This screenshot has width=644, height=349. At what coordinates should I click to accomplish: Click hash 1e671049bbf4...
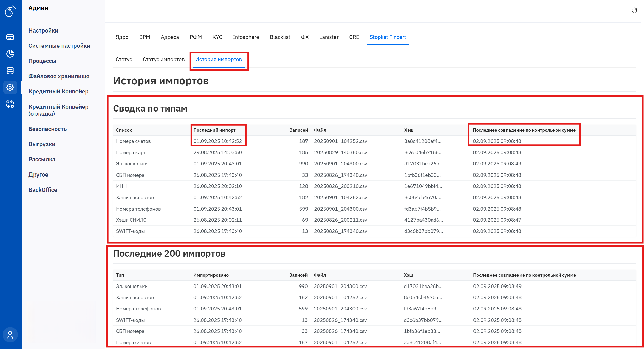[x=423, y=186]
